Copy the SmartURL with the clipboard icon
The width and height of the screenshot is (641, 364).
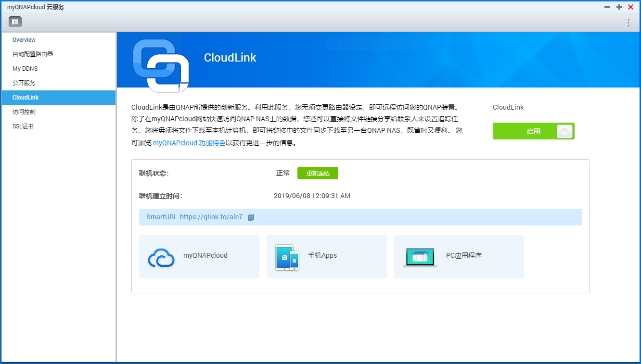pyautogui.click(x=251, y=217)
